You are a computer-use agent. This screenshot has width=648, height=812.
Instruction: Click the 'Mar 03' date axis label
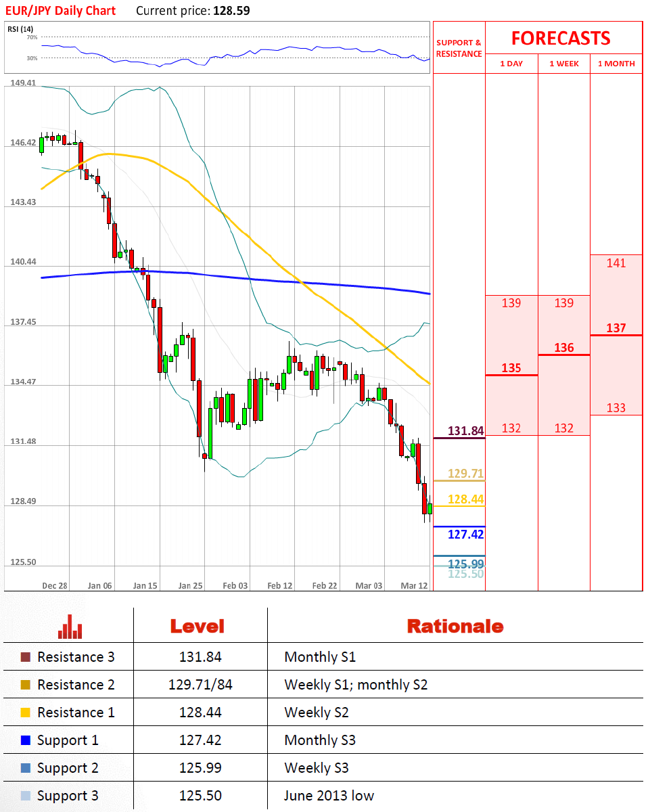pos(369,585)
